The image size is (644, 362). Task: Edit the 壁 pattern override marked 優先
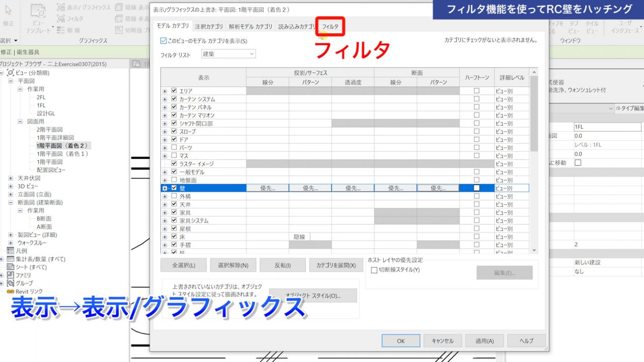(309, 188)
